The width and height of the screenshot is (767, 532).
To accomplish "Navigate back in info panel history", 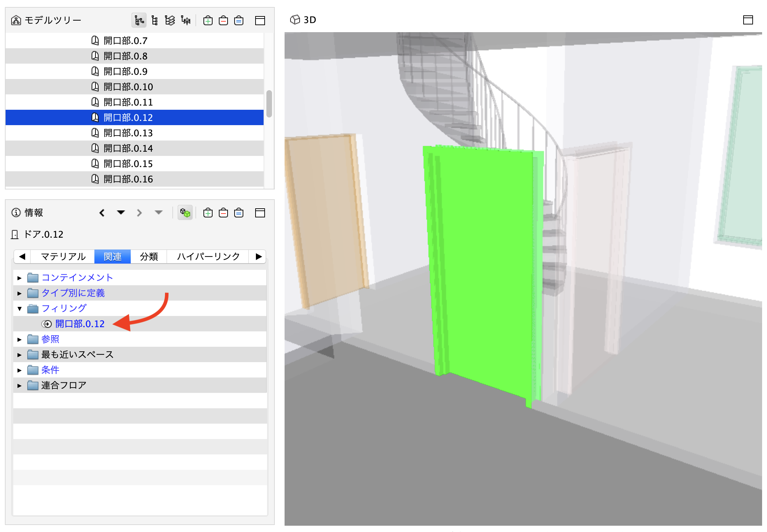I will (x=102, y=213).
